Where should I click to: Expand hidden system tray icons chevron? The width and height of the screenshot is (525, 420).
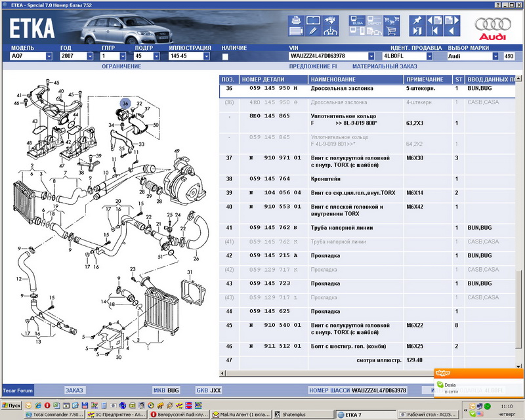465,410
